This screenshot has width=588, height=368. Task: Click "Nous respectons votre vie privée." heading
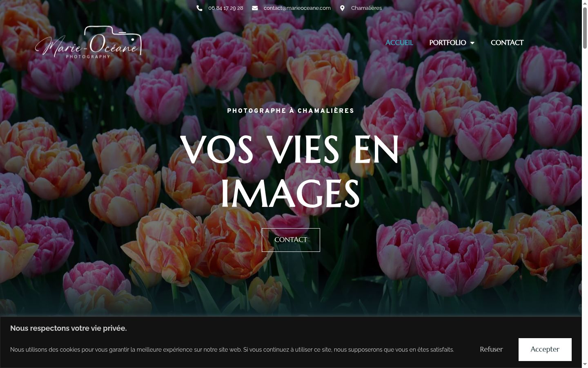coord(69,328)
